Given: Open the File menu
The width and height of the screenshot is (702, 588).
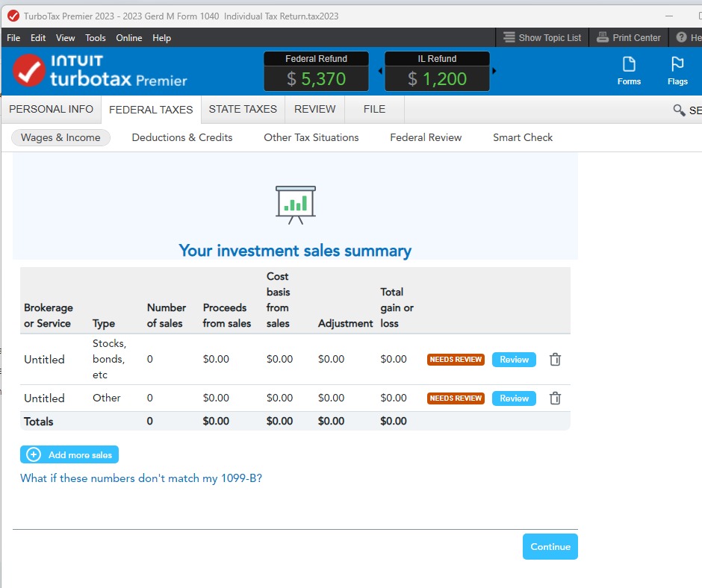Looking at the screenshot, I should [x=13, y=37].
